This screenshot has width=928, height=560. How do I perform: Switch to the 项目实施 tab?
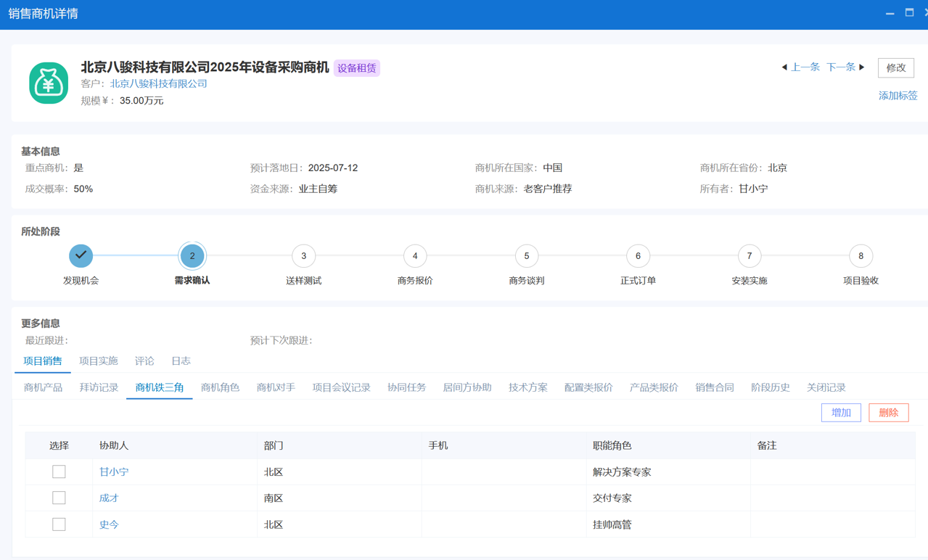pos(98,361)
